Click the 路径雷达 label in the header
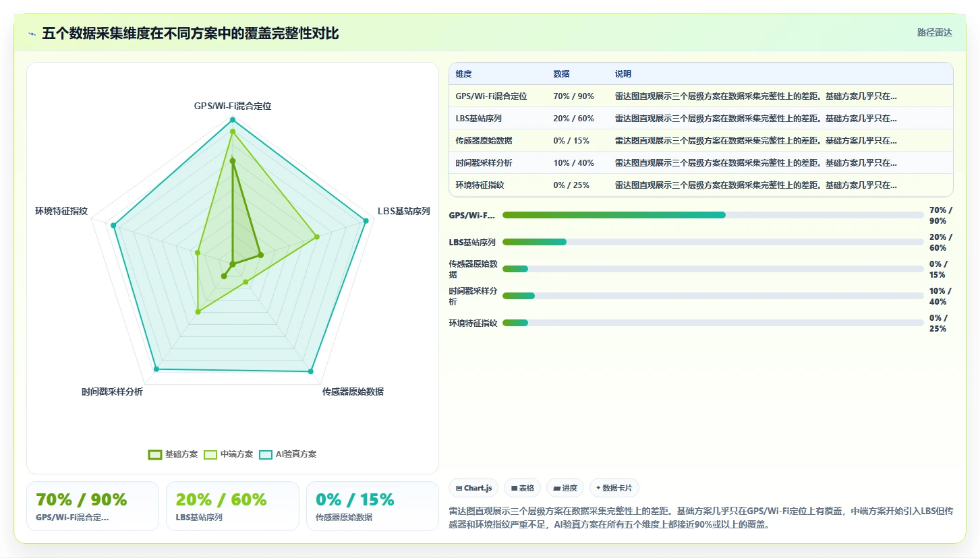Viewport: 980px width, 558px height. tap(935, 32)
